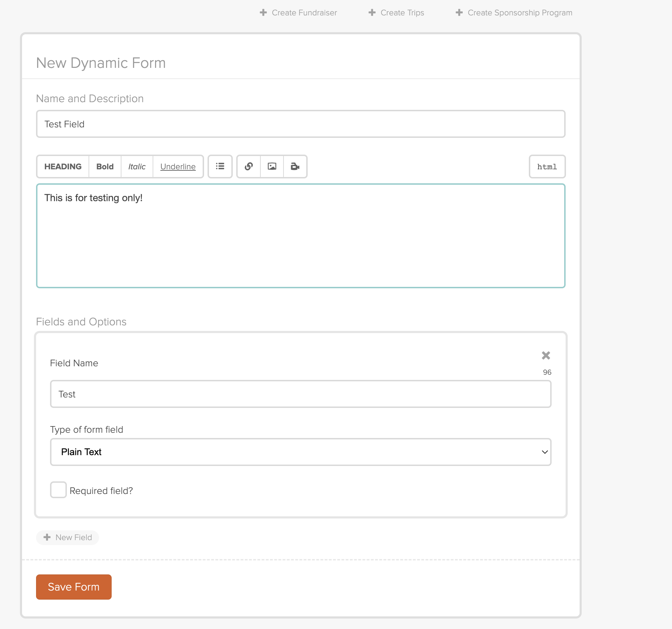Click into the description text area
The image size is (672, 629).
[x=301, y=236]
